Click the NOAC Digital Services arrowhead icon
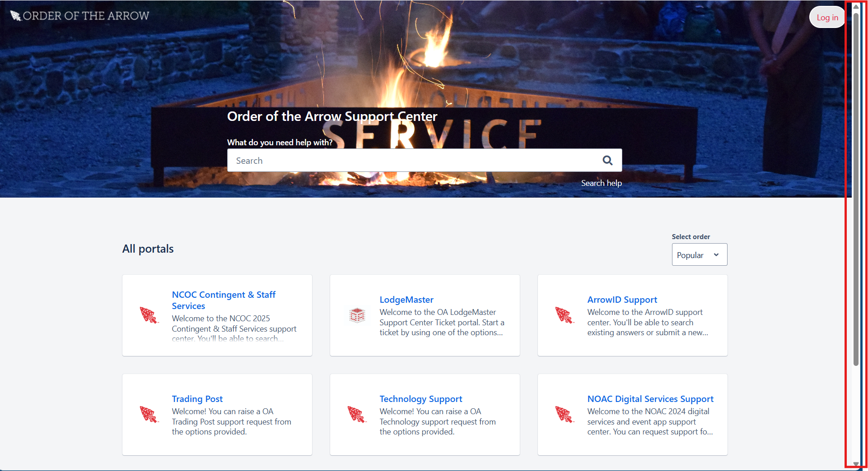 564,414
